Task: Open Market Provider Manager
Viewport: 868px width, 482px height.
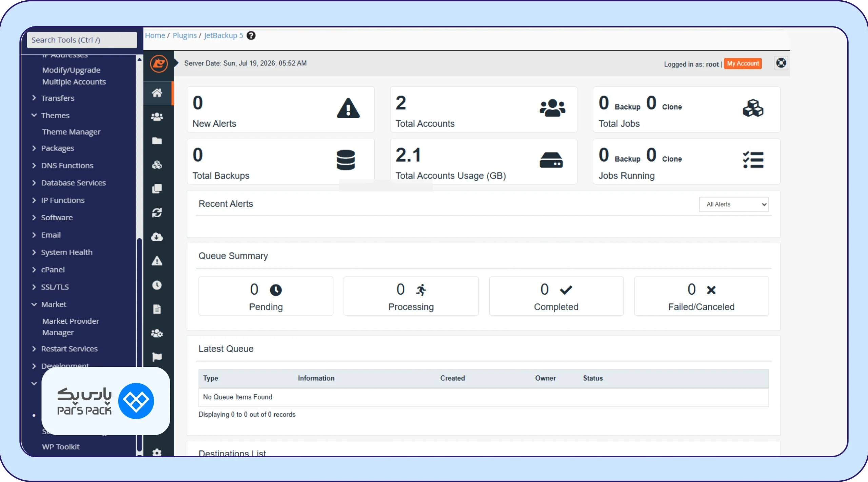Action: 71,327
